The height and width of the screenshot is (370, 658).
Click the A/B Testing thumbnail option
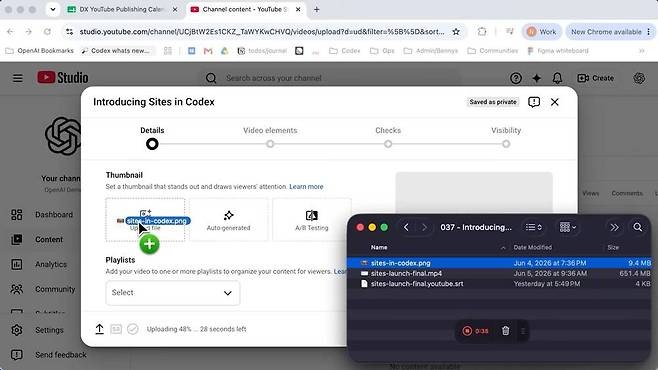click(312, 220)
